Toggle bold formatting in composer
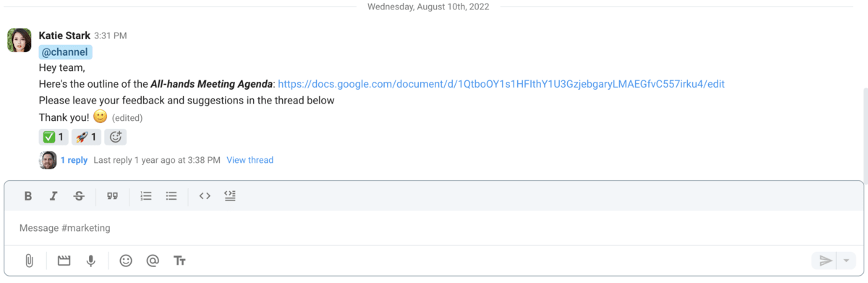The image size is (868, 283). (x=28, y=196)
